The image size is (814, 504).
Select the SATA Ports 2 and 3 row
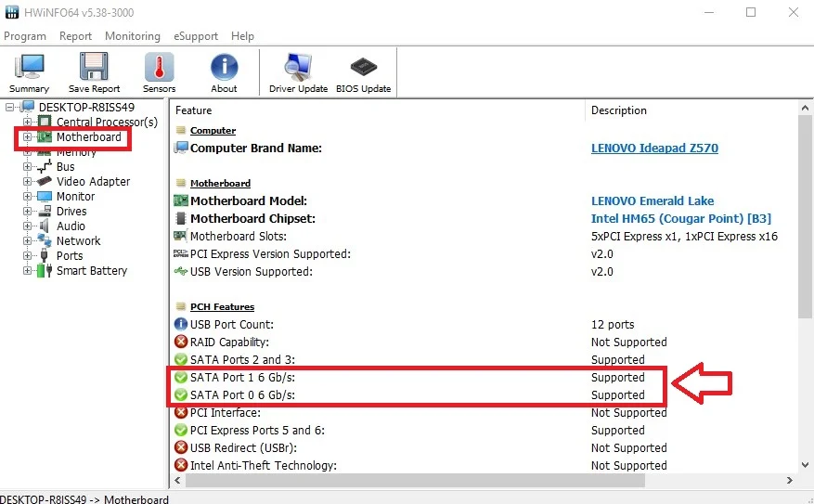click(x=485, y=360)
